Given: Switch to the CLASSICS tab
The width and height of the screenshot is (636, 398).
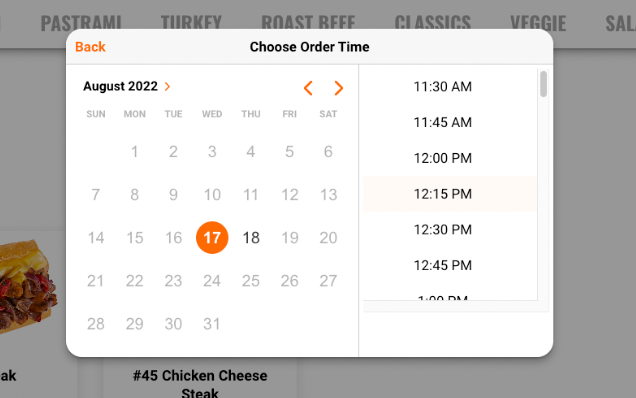Looking at the screenshot, I should point(432,23).
